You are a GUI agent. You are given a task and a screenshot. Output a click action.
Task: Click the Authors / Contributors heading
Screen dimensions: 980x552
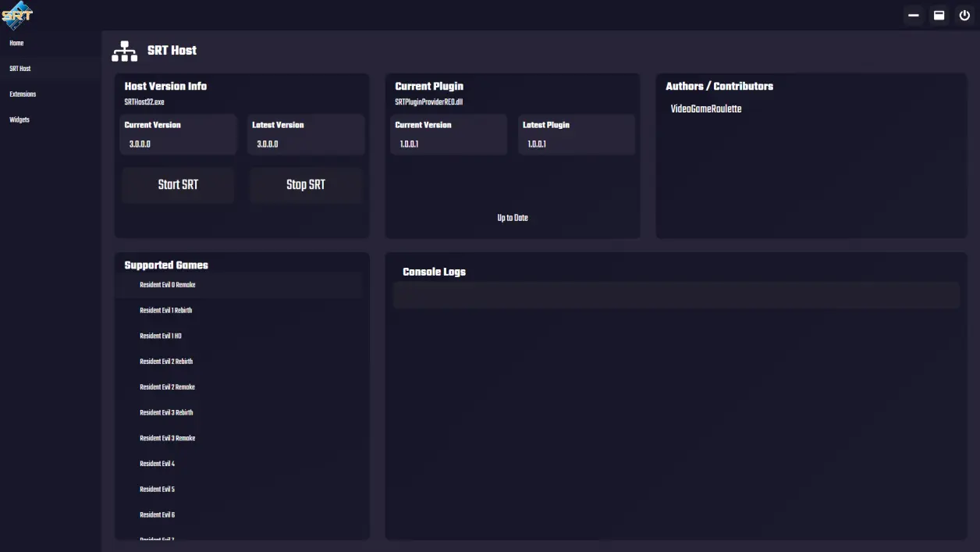(x=719, y=87)
